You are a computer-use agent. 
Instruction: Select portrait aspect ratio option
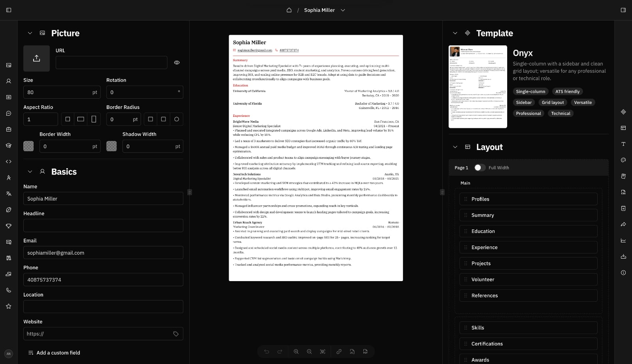(x=94, y=119)
